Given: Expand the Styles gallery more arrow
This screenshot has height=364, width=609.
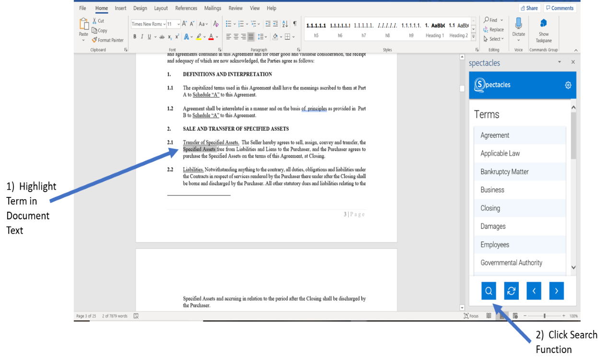Looking at the screenshot, I should coord(473,36).
